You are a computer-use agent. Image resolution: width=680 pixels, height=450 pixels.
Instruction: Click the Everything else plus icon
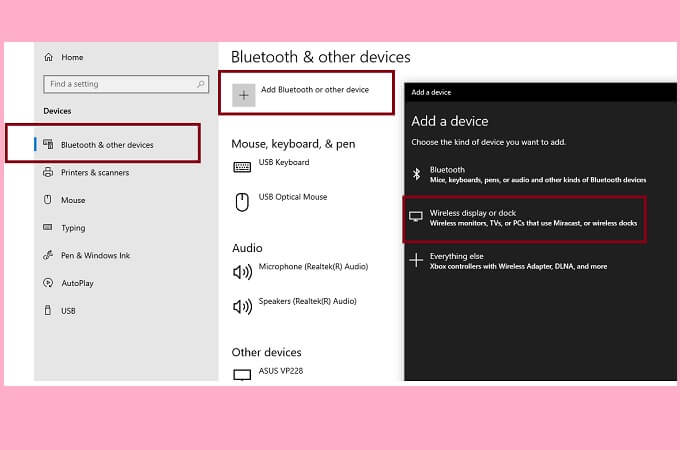pyautogui.click(x=417, y=260)
